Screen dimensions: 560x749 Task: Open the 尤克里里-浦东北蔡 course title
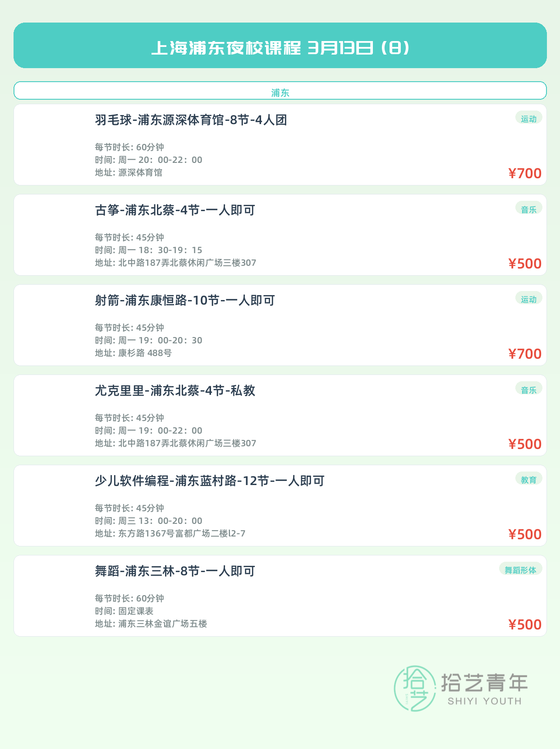coord(175,391)
